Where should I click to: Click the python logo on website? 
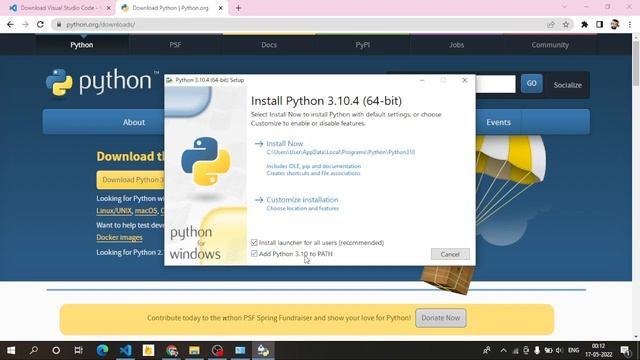(x=102, y=82)
